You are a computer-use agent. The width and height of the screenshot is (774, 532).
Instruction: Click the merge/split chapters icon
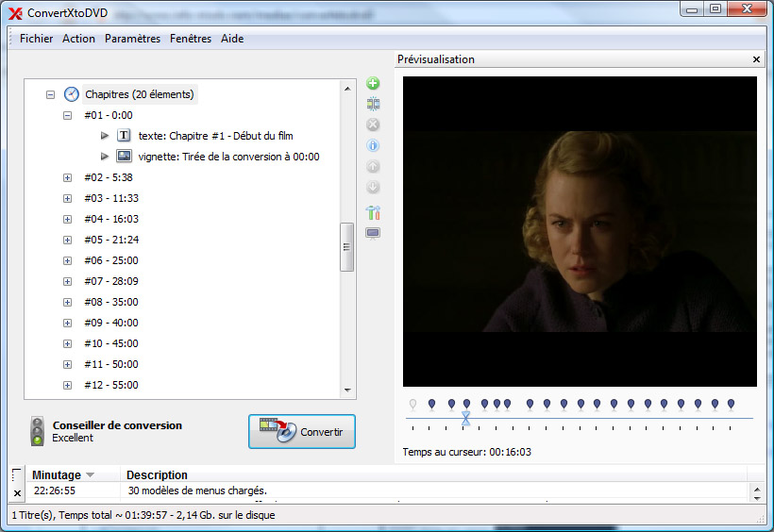373,104
